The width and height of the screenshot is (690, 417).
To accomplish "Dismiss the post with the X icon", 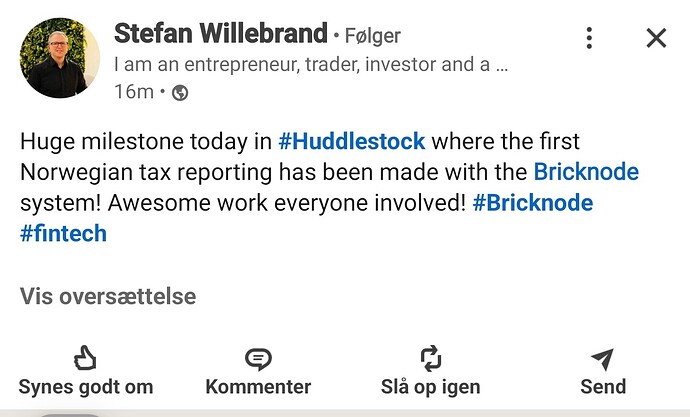I will click(x=656, y=38).
